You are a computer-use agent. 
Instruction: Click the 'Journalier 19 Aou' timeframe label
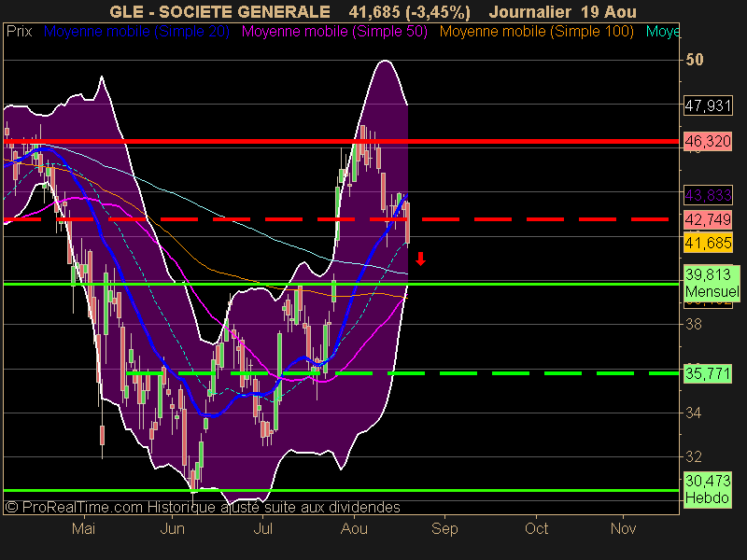562,11
